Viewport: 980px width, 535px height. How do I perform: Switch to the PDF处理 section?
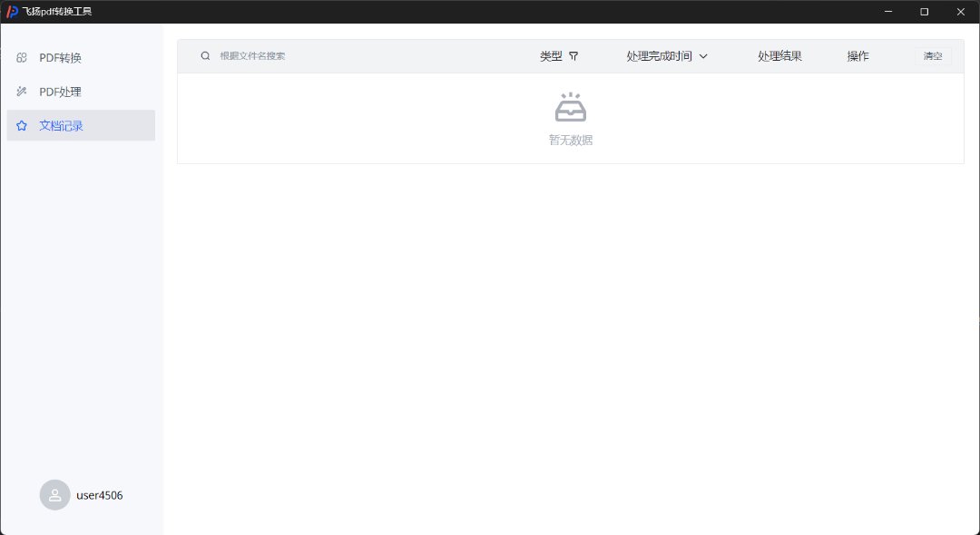(60, 92)
